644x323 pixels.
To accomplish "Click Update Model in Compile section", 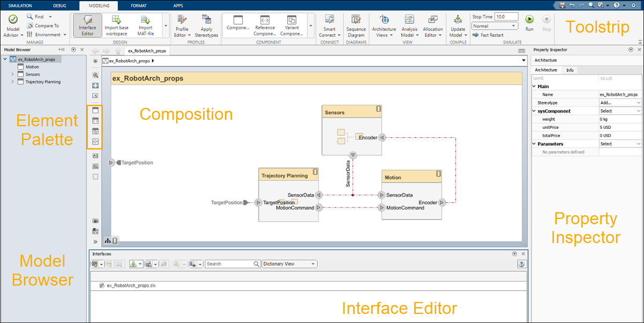I will (458, 26).
